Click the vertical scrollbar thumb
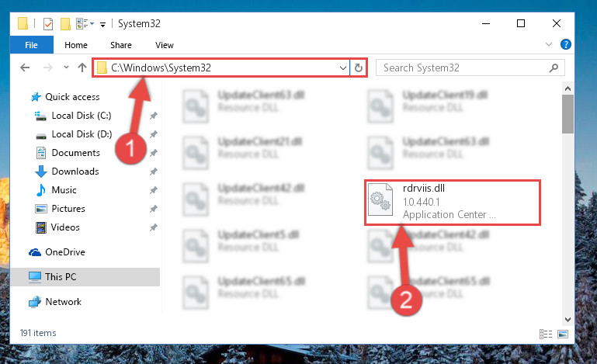This screenshot has height=364, width=597. point(567,114)
